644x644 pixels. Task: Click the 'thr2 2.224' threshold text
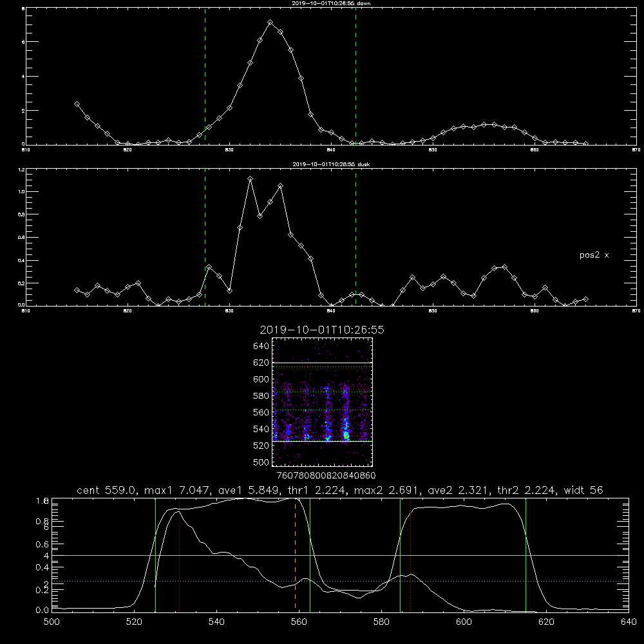click(527, 490)
